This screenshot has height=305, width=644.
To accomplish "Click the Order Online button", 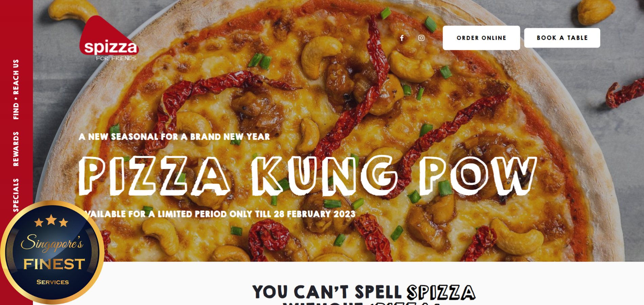I will 481,38.
